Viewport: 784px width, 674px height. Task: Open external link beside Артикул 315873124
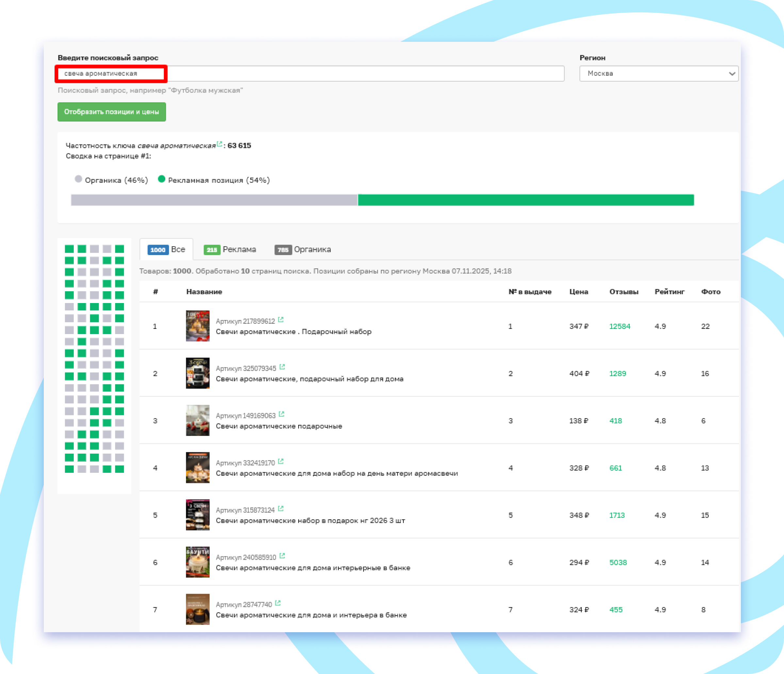[281, 509]
